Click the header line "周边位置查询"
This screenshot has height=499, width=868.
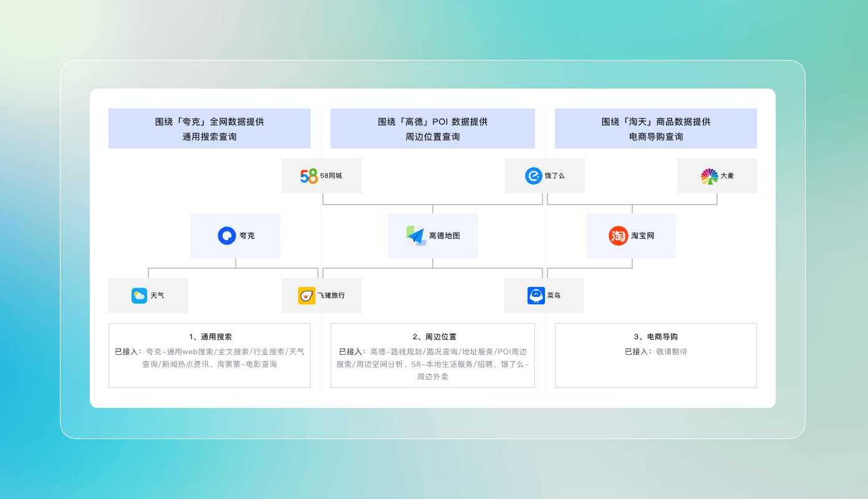(x=433, y=137)
